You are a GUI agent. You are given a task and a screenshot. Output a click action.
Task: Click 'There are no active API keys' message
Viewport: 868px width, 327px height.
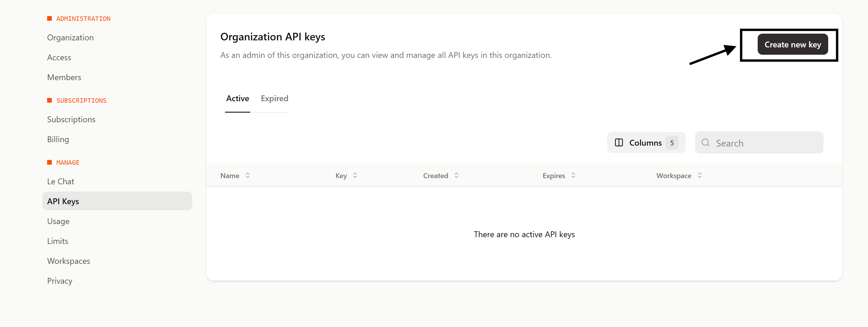tap(524, 234)
